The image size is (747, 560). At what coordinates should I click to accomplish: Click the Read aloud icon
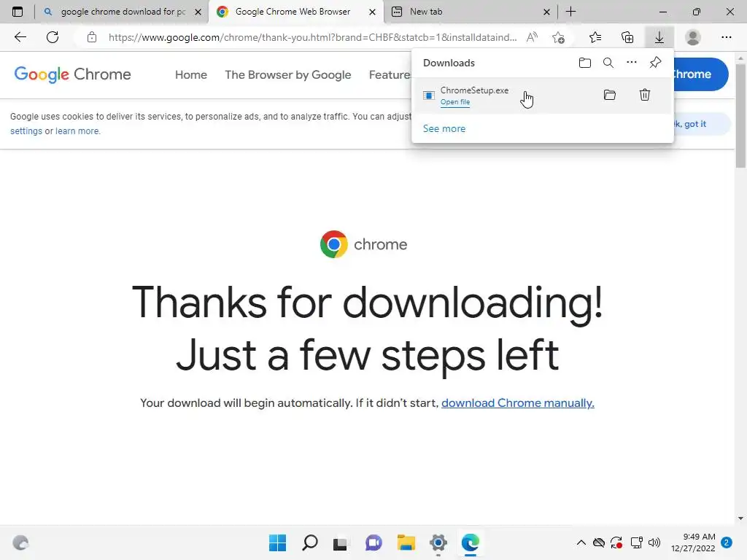pyautogui.click(x=532, y=37)
